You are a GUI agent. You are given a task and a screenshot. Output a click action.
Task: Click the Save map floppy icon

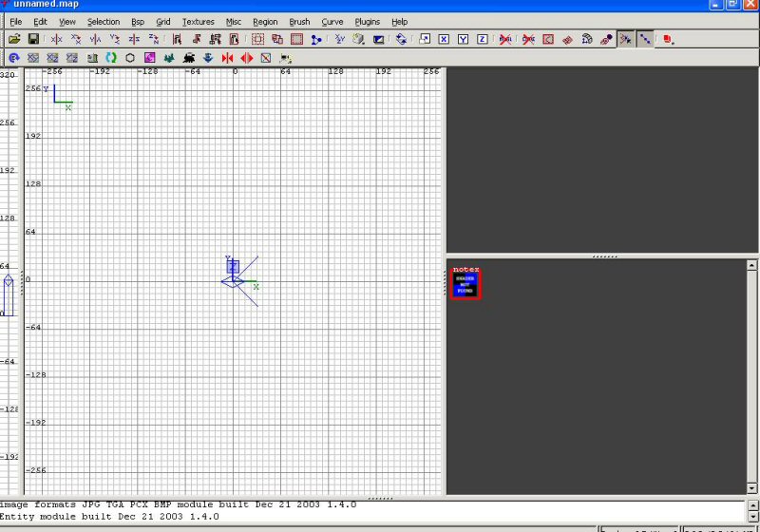33,39
